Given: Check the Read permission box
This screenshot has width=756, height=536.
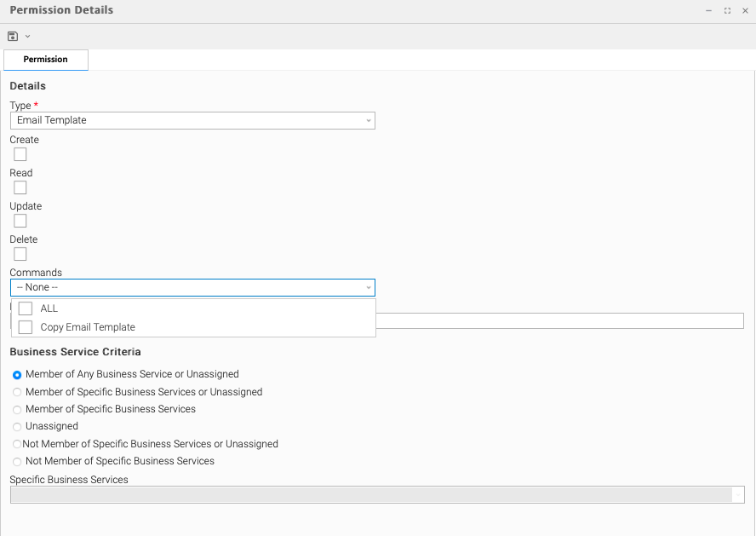Looking at the screenshot, I should click(20, 187).
